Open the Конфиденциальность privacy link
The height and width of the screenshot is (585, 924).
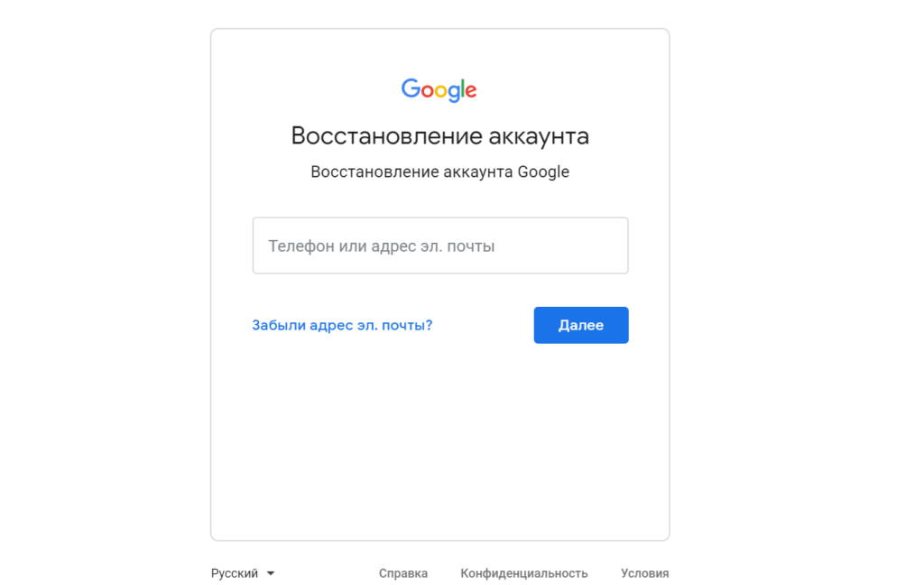pos(524,573)
